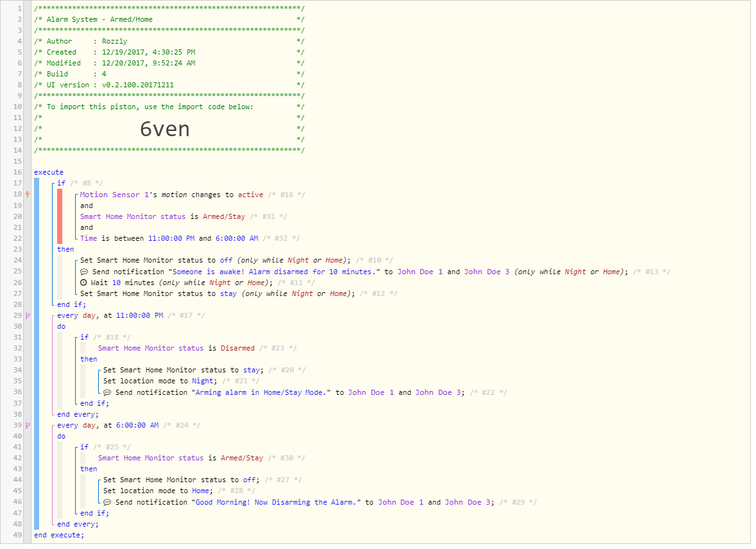The height and width of the screenshot is (549, 756).
Task: Click the "Disarmed" value in condition #23
Action: point(237,348)
